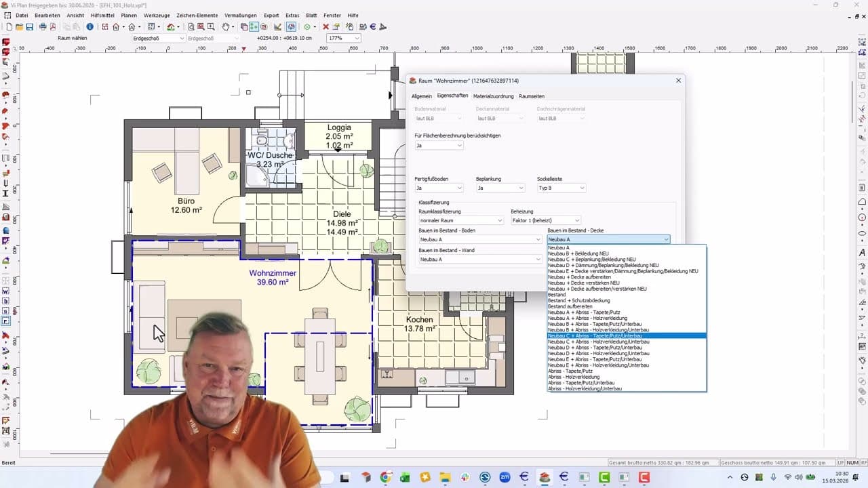This screenshot has height=488, width=868.
Task: Close the Raum Wohnzimmer dialog
Action: click(678, 81)
